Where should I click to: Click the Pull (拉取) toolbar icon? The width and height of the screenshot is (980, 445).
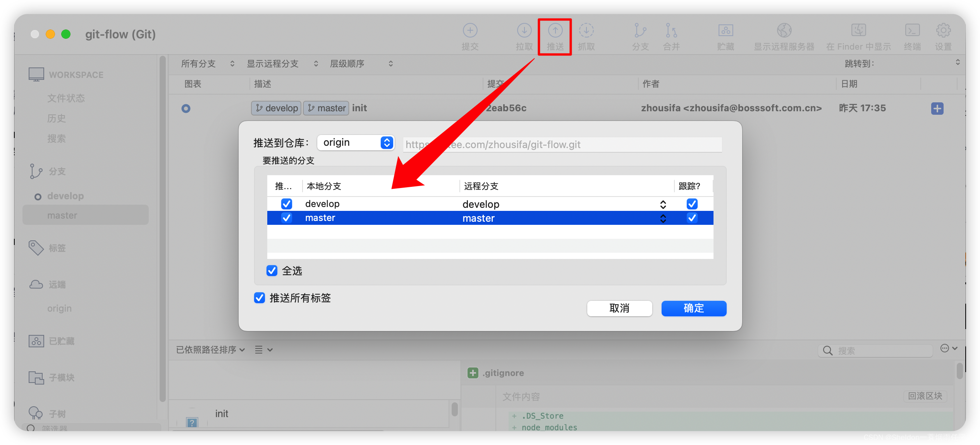[x=524, y=30]
